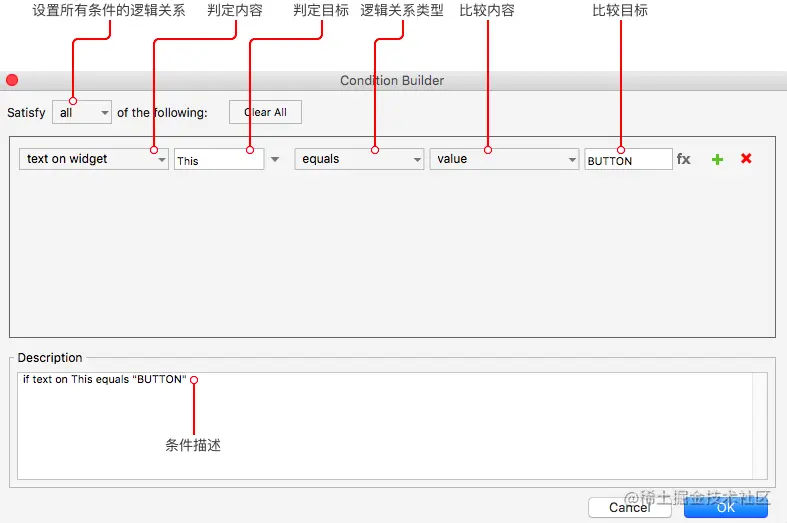Click the empty conditions list area

coord(392,253)
